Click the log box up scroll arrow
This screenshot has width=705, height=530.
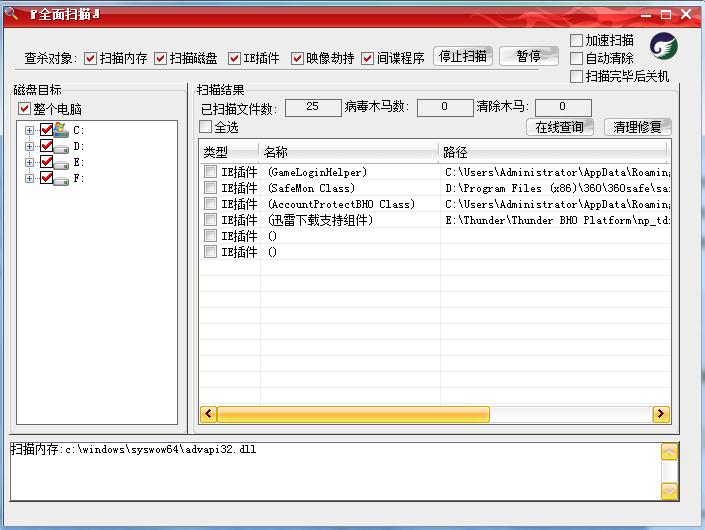[x=669, y=452]
